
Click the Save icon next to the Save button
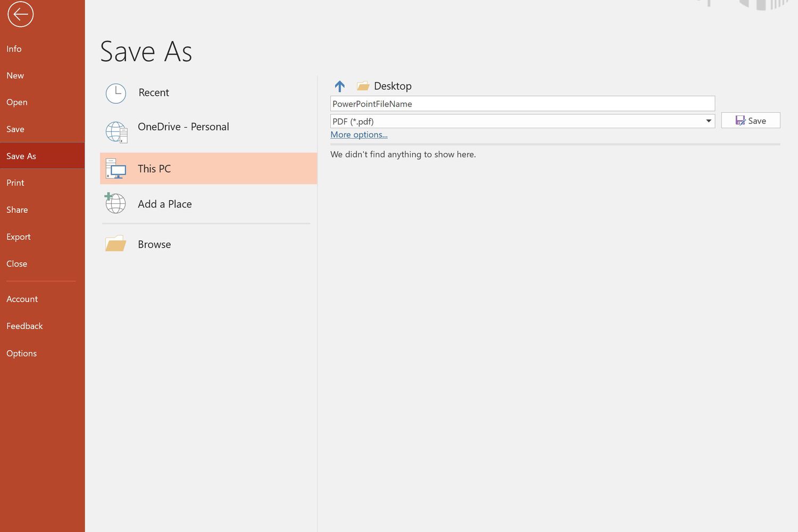(x=740, y=120)
